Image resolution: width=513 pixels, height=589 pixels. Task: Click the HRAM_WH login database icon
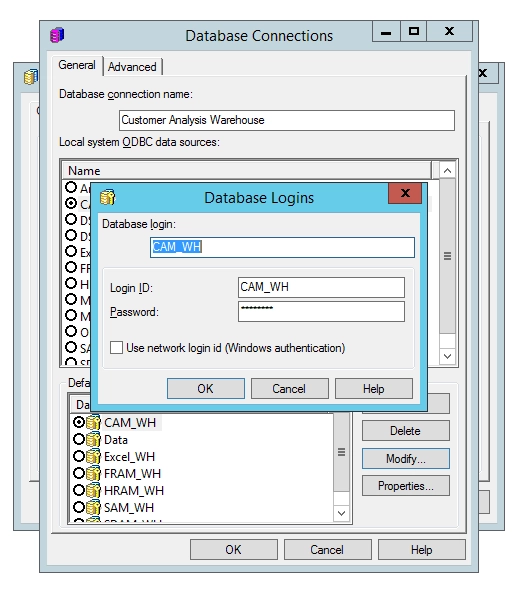pyautogui.click(x=93, y=490)
